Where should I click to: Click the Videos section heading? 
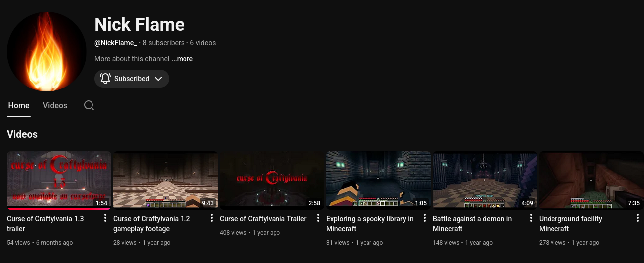tap(22, 134)
